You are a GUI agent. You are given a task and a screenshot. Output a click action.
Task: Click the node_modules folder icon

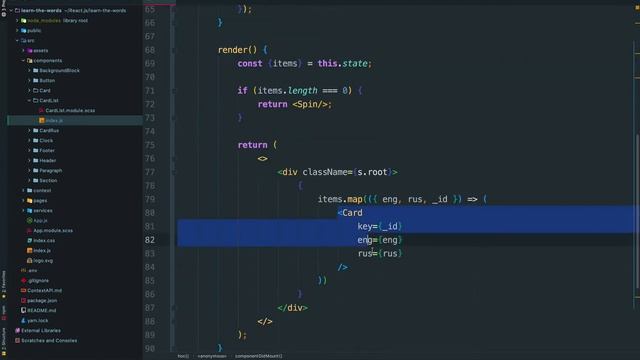pyautogui.click(x=24, y=20)
